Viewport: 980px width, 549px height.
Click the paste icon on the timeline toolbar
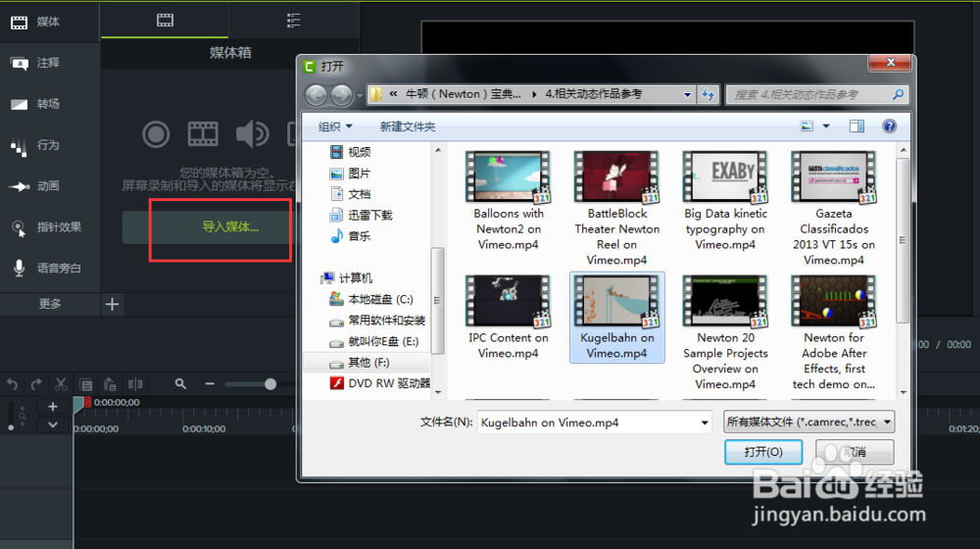pos(110,384)
